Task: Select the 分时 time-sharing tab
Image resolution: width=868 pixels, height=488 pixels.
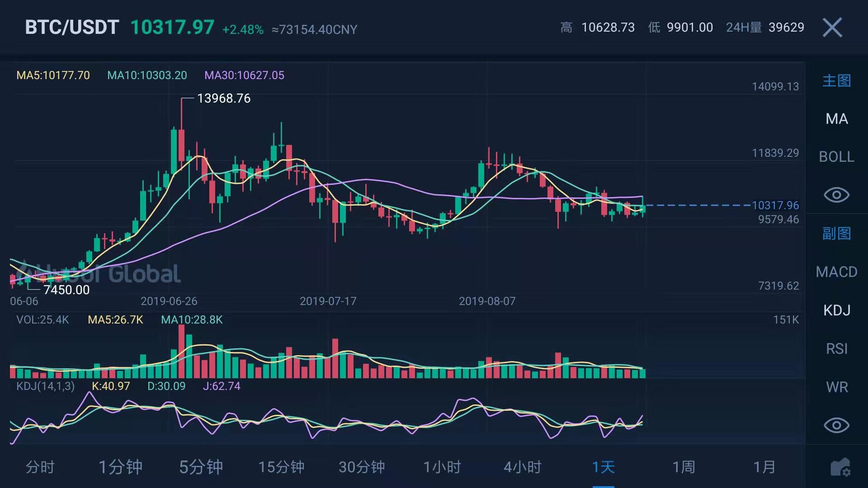Action: tap(40, 467)
